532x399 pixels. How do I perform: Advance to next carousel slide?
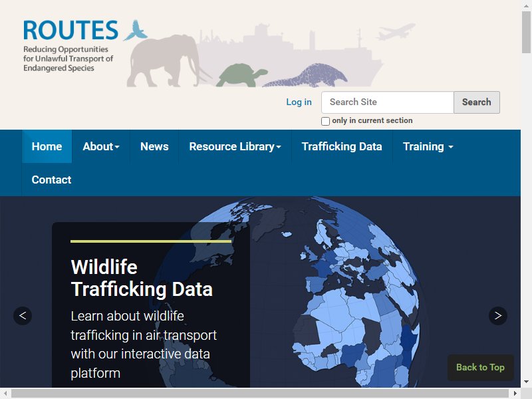497,315
